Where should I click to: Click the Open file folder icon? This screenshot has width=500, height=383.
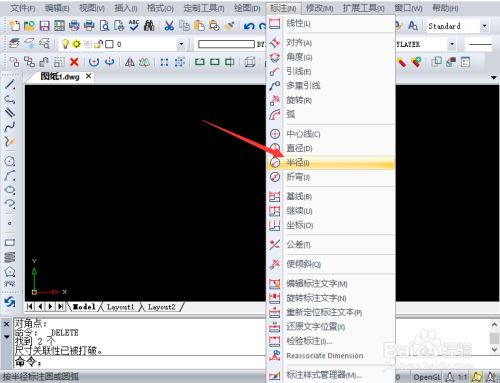tap(29, 26)
